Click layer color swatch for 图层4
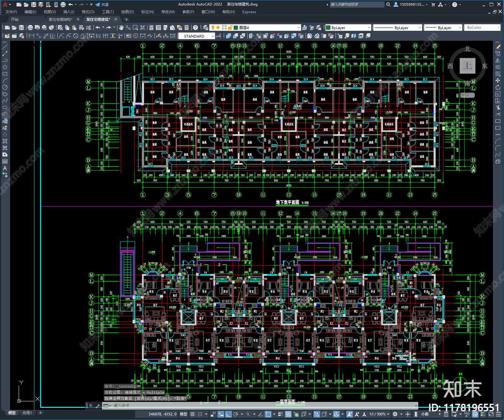Viewport: 504px width, 420px height. pos(236,28)
